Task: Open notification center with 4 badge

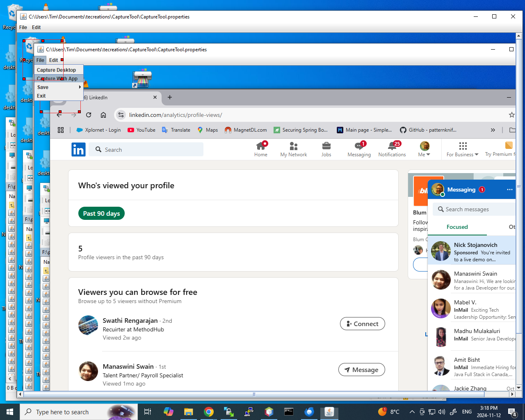Action: click(x=512, y=412)
